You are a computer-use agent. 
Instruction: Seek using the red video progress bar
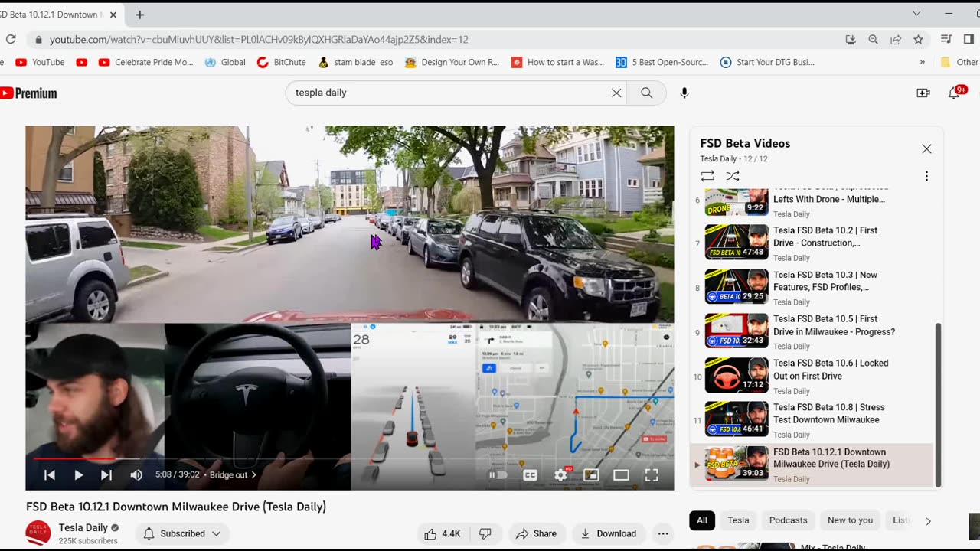(350, 459)
